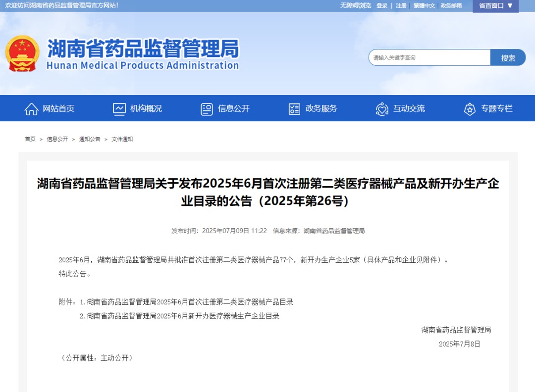Open the 政务邮箱 link
Screen dimensions: 535x392
[x=451, y=5]
